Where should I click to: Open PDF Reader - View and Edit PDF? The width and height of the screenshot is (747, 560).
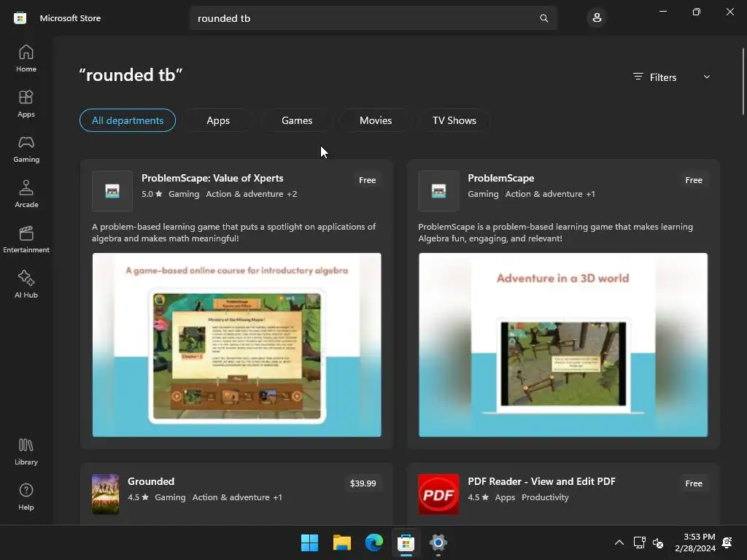(542, 481)
